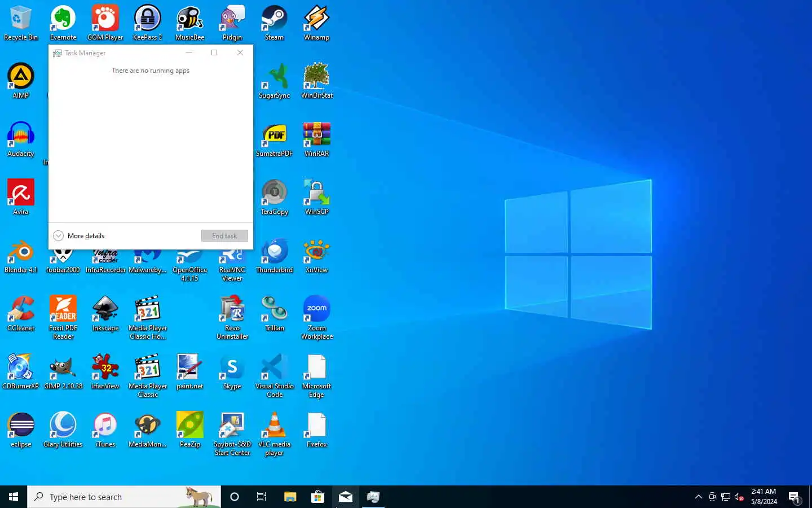
Task: Click the taskbar search box
Action: [x=124, y=497]
